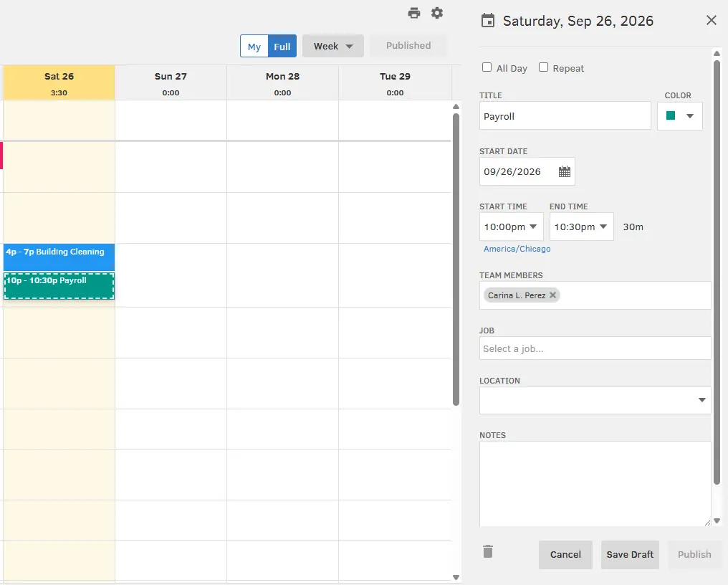Click in the Notes text area
Image resolution: width=728 pixels, height=585 pixels.
[x=595, y=484]
